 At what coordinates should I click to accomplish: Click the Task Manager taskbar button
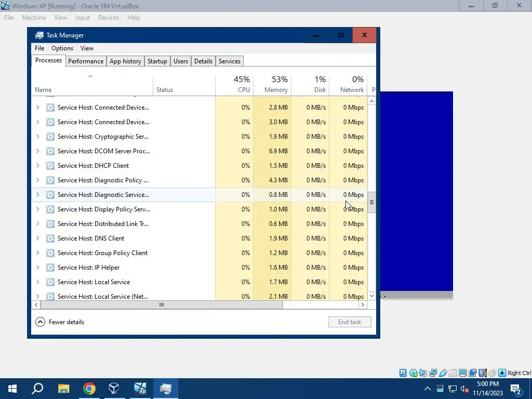tap(166, 389)
